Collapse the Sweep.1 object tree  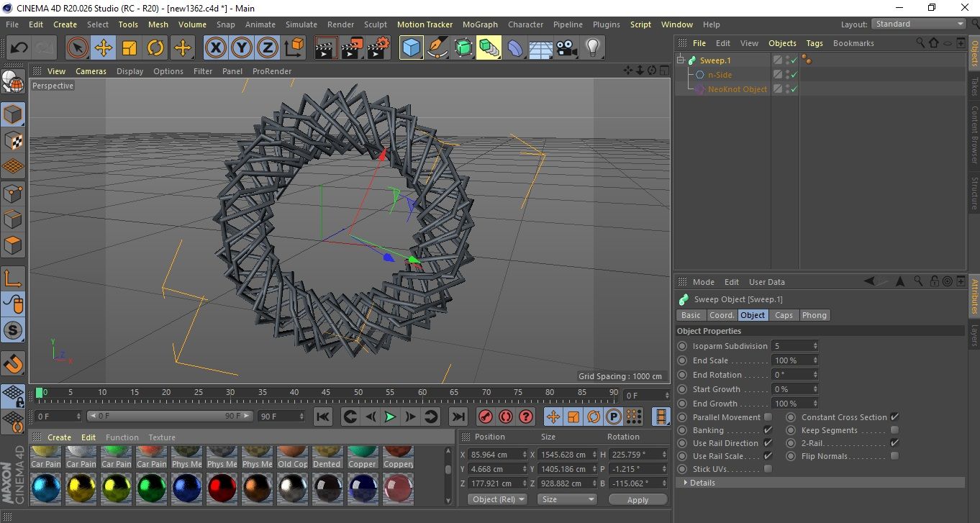[681, 60]
